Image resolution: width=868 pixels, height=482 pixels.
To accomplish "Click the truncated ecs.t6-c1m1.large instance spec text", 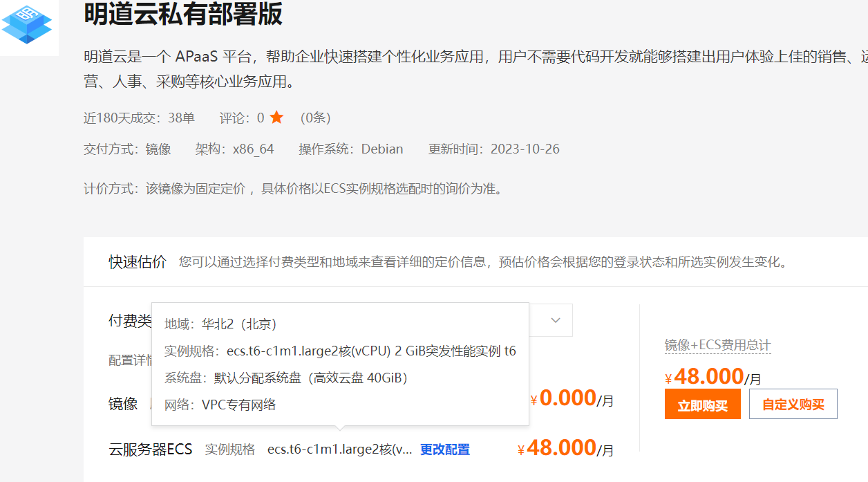I will point(339,449).
